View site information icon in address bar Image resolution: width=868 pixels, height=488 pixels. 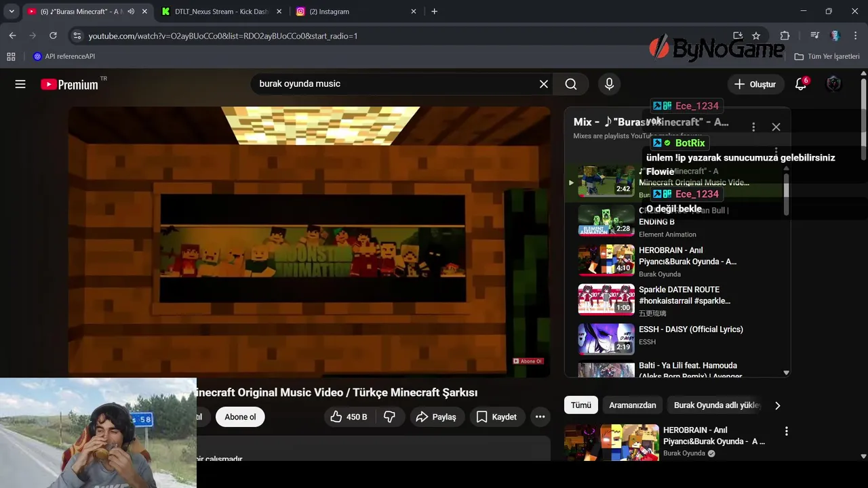(77, 35)
